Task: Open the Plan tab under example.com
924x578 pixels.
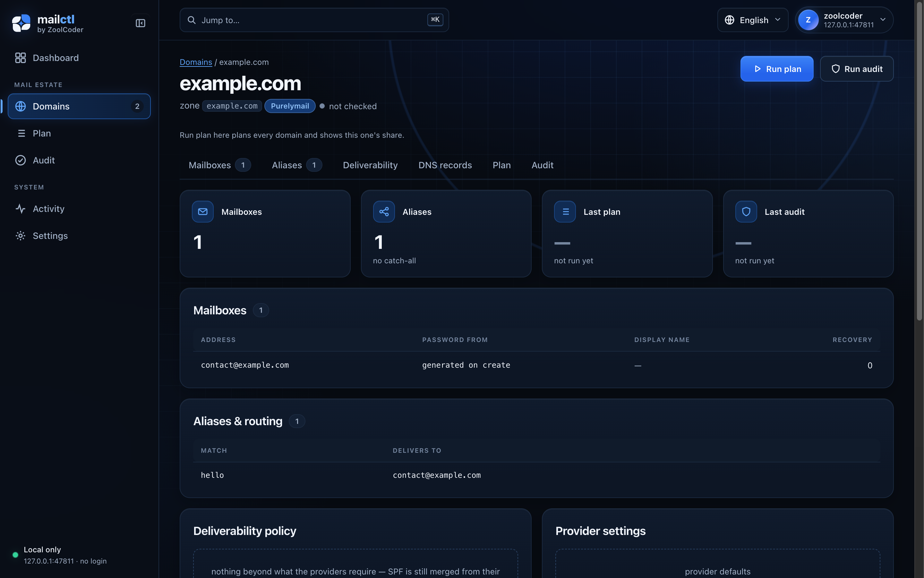Action: pyautogui.click(x=501, y=165)
